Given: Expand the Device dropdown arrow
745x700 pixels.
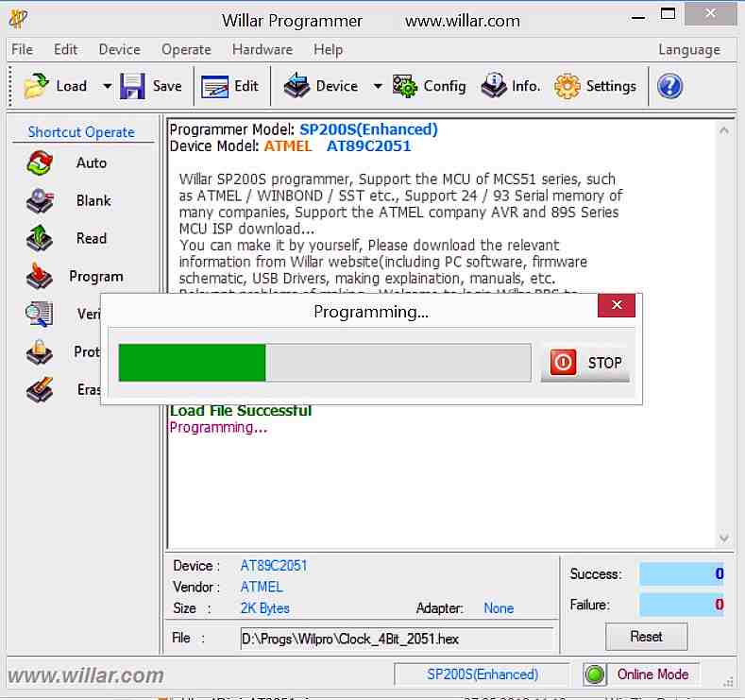Looking at the screenshot, I should pos(378,87).
